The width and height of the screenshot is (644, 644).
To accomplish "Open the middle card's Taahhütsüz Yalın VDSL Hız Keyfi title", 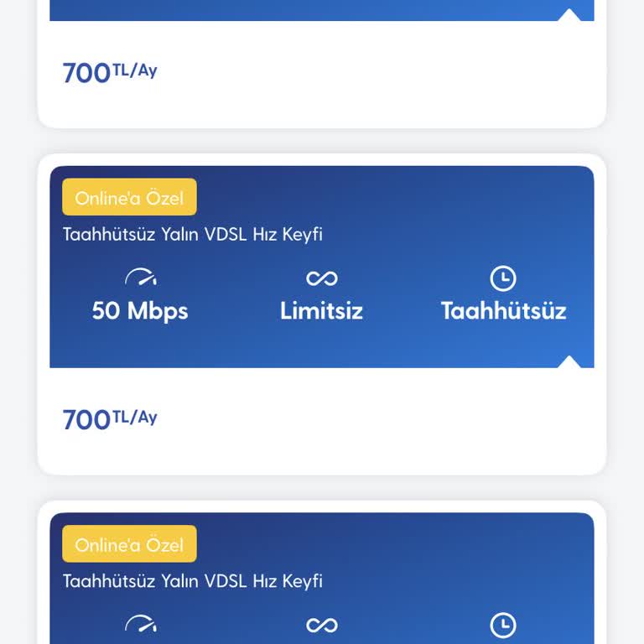I will point(193,234).
